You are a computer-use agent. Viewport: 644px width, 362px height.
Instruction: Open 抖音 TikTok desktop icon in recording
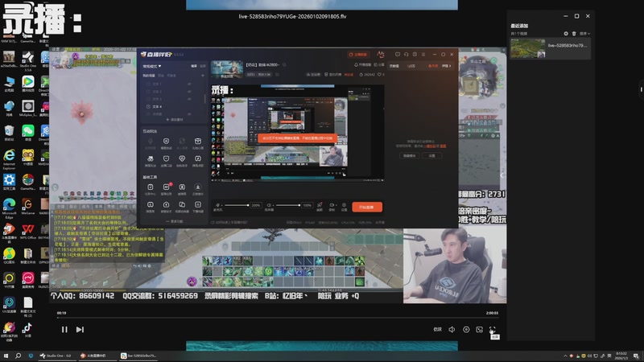27,329
